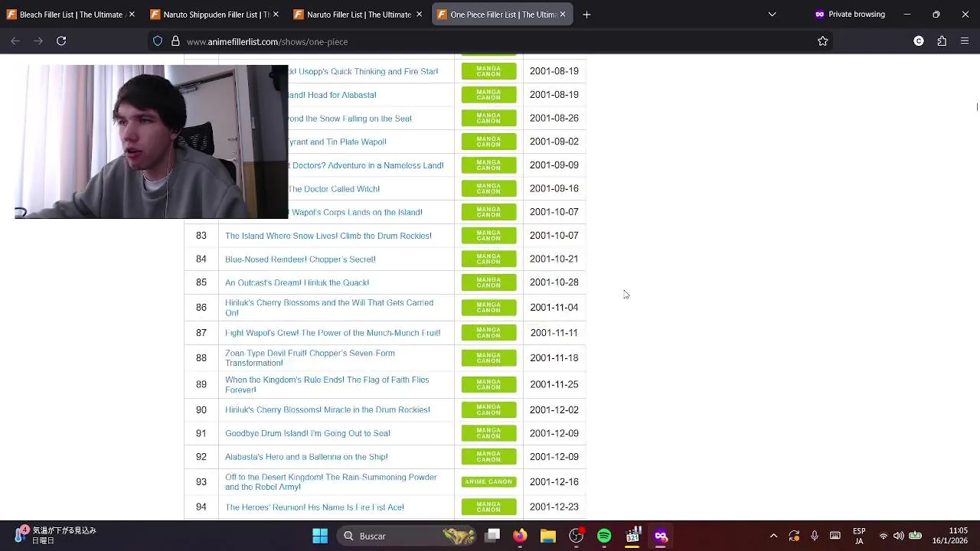The width and height of the screenshot is (980, 551).
Task: Open Off to the Desert Kingdom link
Action: tap(331, 482)
